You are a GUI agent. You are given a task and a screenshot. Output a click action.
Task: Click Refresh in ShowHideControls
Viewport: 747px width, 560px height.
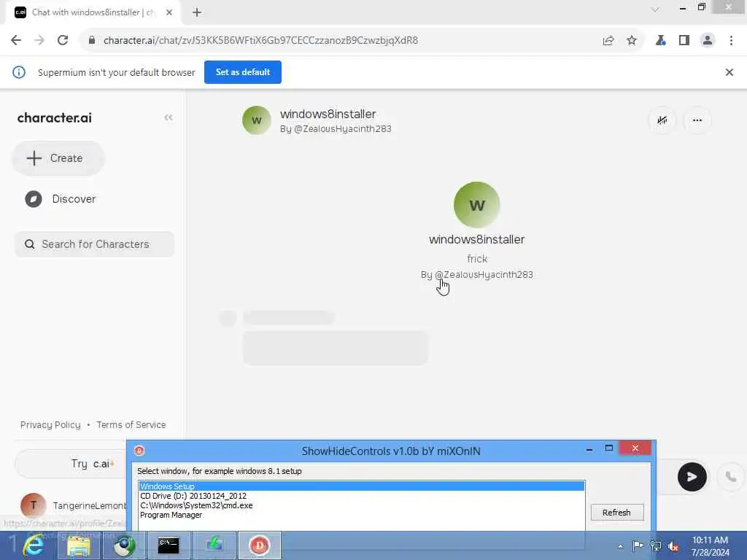point(617,513)
